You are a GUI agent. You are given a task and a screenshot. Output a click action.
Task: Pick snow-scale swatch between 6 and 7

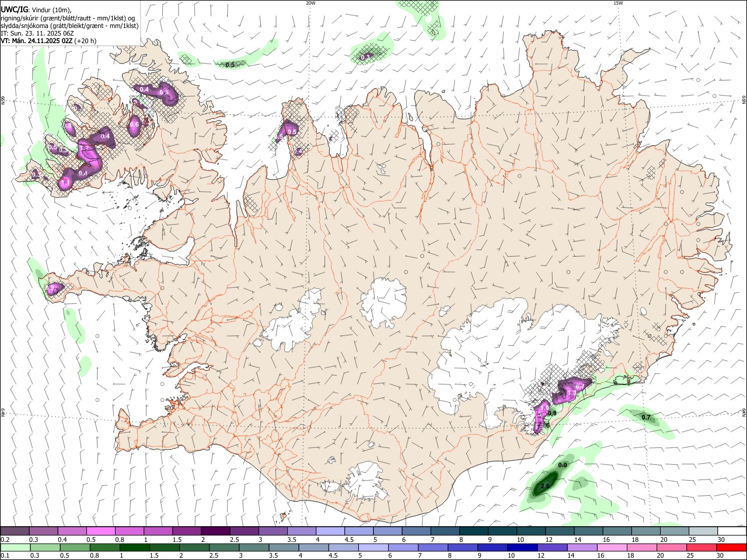pos(416,531)
